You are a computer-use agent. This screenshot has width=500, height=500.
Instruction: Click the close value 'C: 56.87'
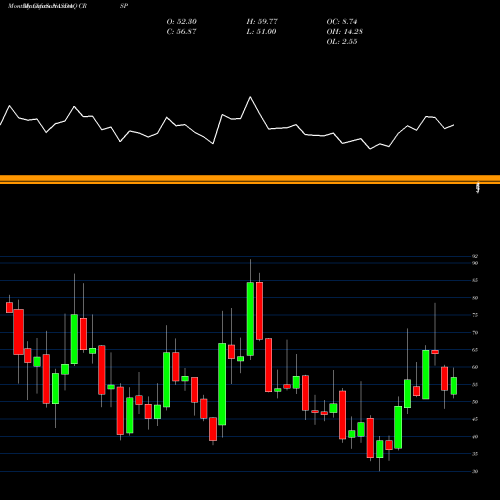pyautogui.click(x=181, y=32)
